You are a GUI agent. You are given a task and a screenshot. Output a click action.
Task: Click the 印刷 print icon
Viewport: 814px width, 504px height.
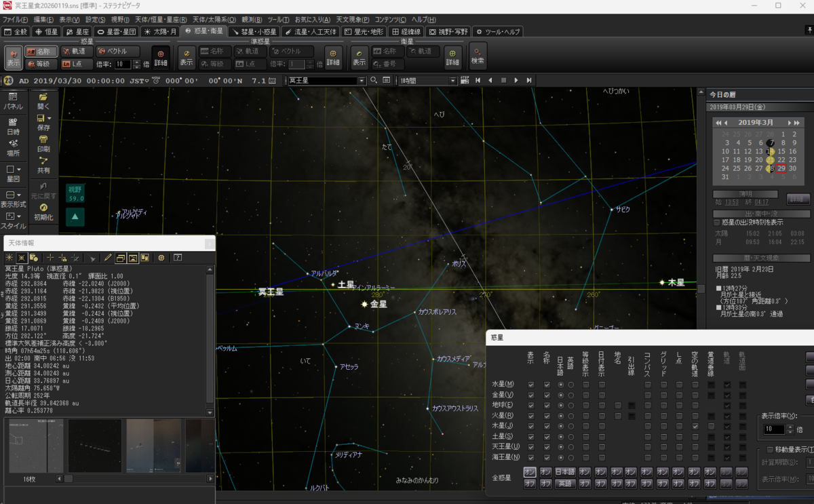[x=43, y=143]
